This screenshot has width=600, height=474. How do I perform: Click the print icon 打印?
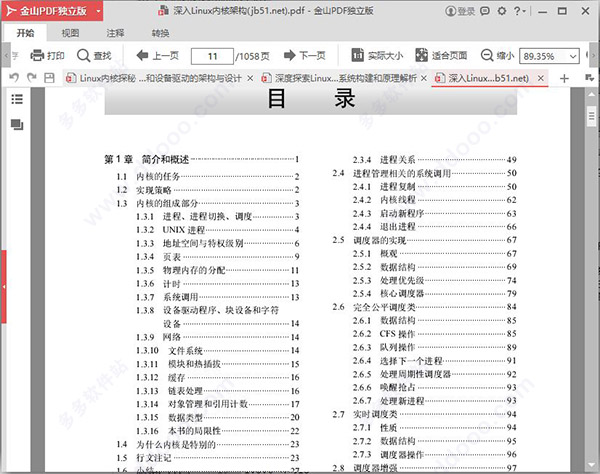tap(47, 56)
